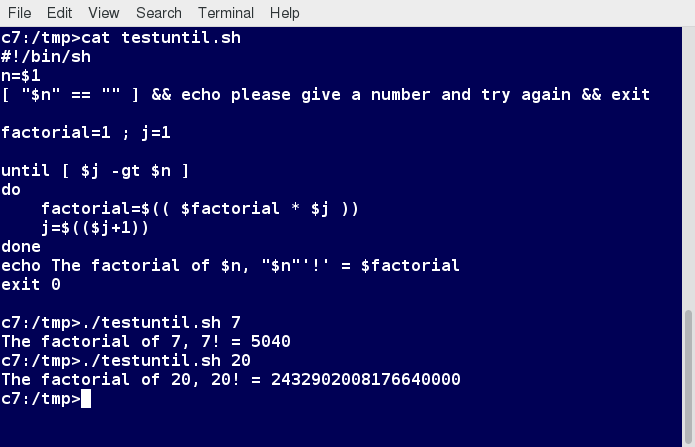Click the 'factorial=1 ; j=1' line
This screenshot has height=447, width=695.
(x=86, y=133)
